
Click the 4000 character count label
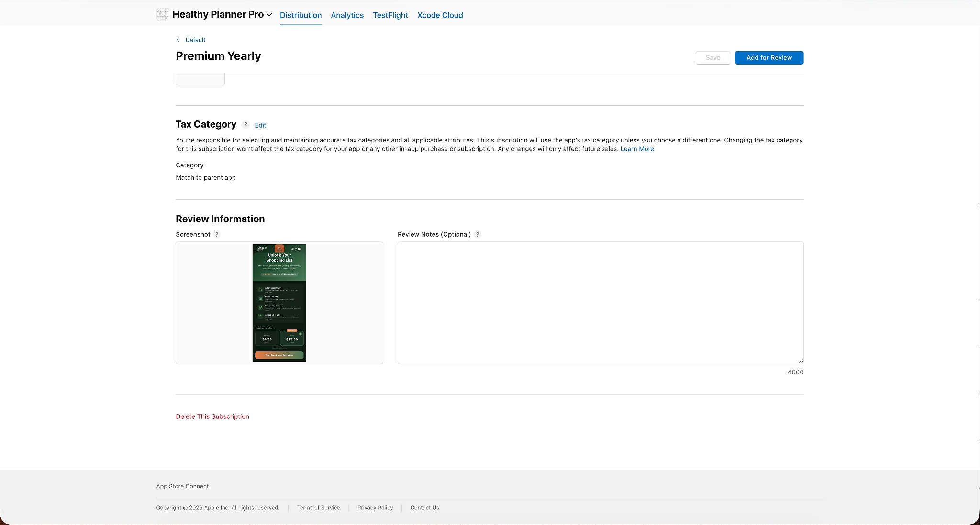795,372
